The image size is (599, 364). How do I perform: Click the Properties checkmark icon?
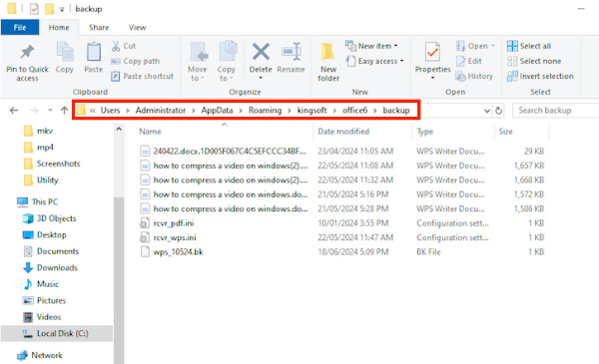pyautogui.click(x=433, y=52)
